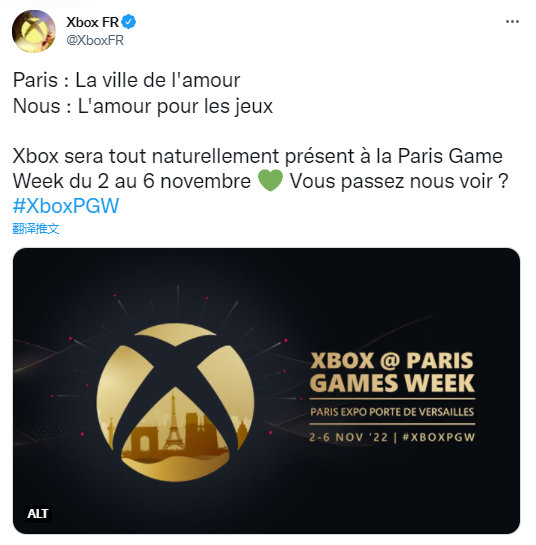Image resolution: width=536 pixels, height=545 pixels.
Task: Select the Xbox FR display name
Action: point(92,22)
